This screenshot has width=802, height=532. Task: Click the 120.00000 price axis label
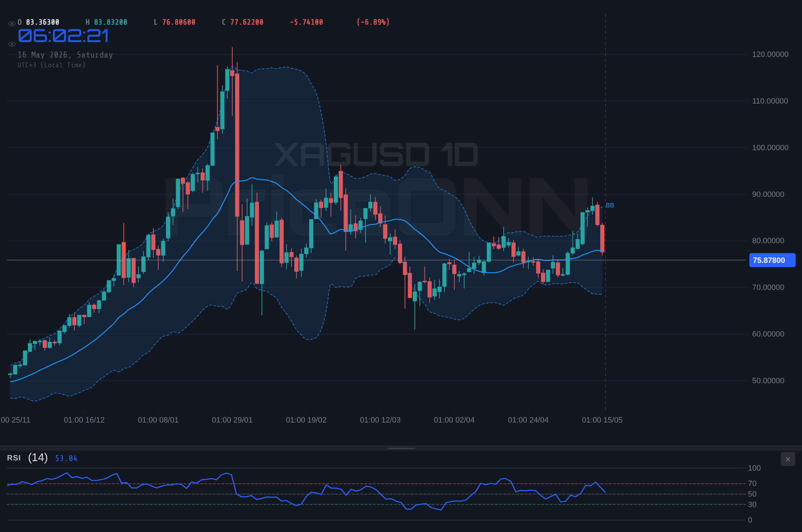point(770,54)
